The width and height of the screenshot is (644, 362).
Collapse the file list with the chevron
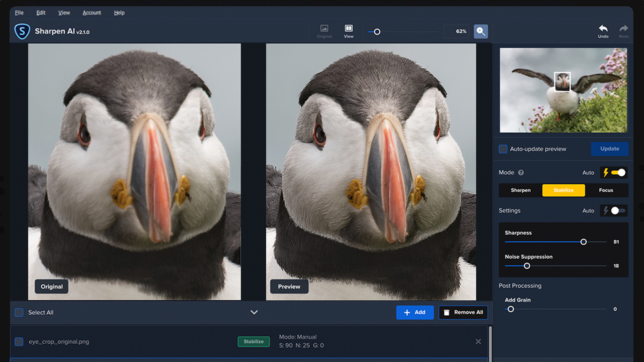click(254, 312)
